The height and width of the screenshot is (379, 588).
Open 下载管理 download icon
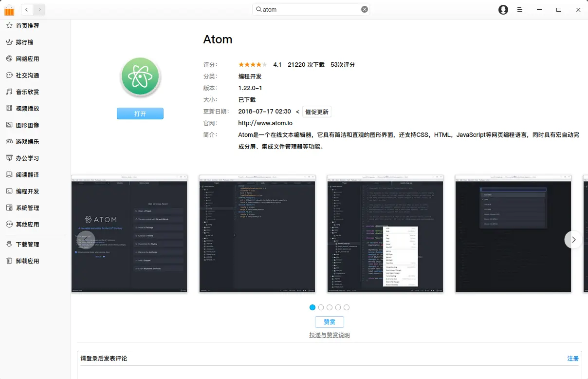click(x=9, y=244)
